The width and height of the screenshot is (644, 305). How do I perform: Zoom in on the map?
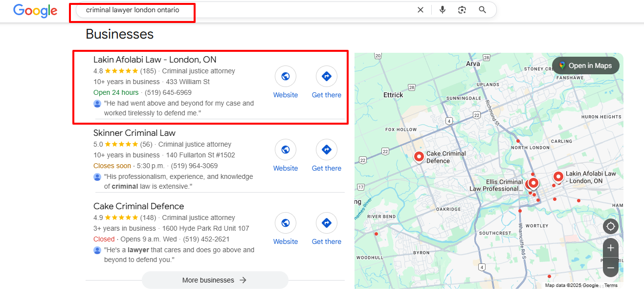610,248
